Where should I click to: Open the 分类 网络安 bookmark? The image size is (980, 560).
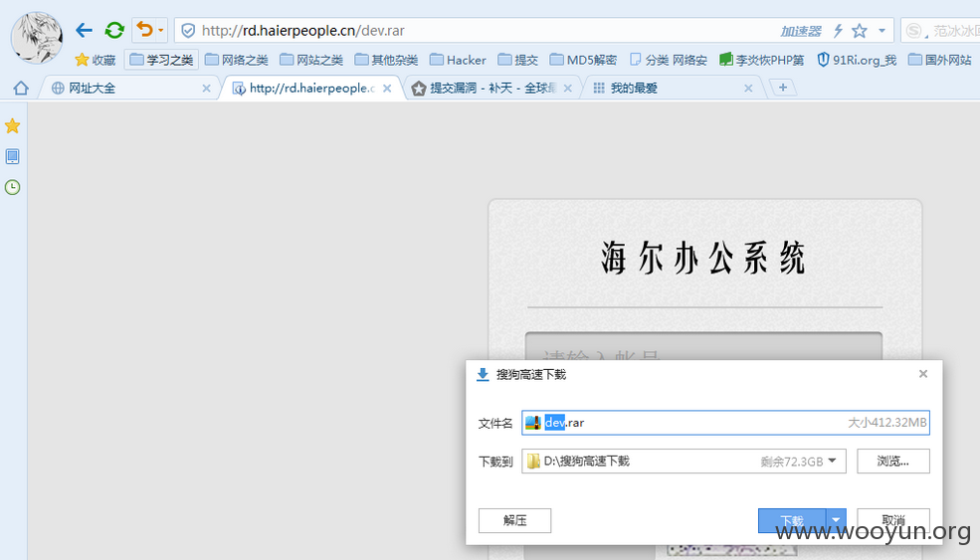pyautogui.click(x=669, y=60)
